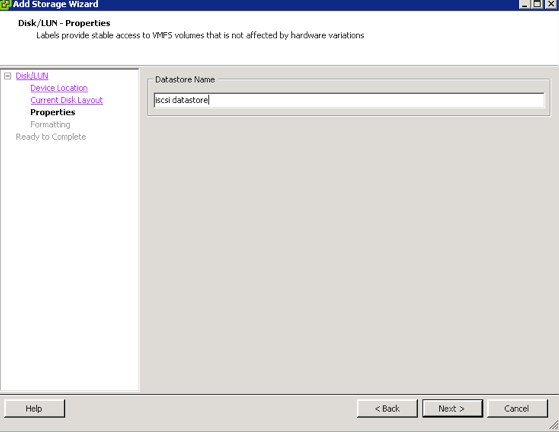Minimize the Add Storage Wizard window
The height and width of the screenshot is (432, 559).
pos(525,4)
